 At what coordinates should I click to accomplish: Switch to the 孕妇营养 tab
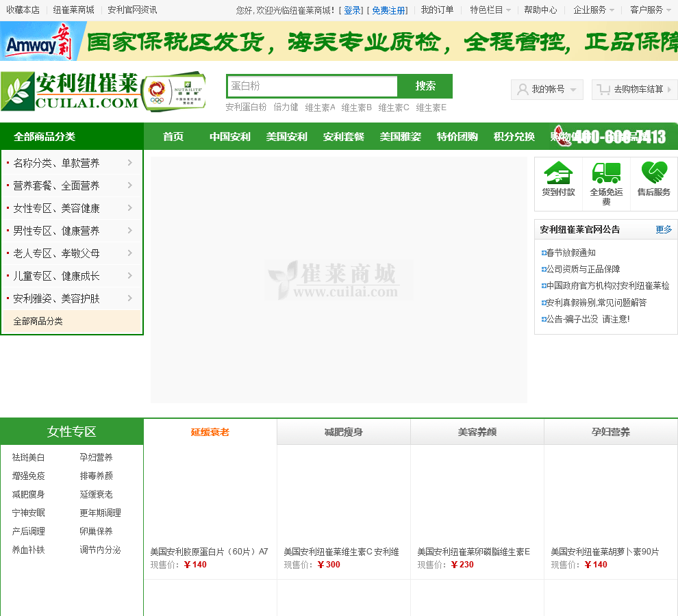pyautogui.click(x=611, y=432)
